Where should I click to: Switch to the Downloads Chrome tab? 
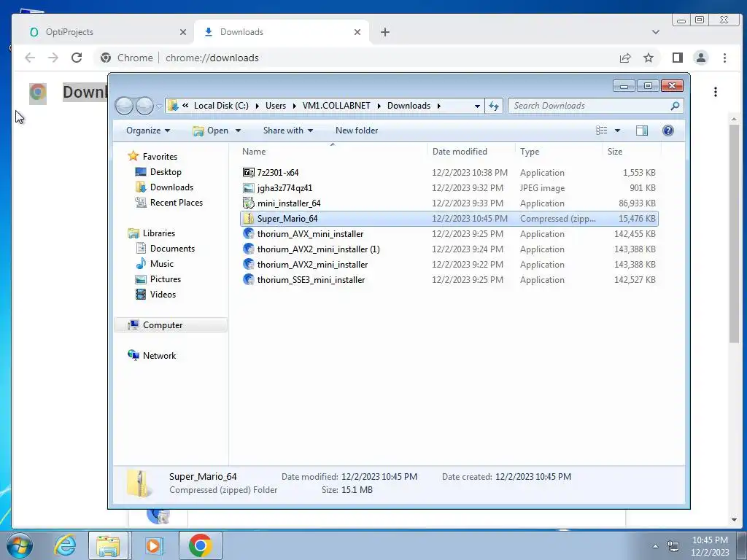pos(281,32)
